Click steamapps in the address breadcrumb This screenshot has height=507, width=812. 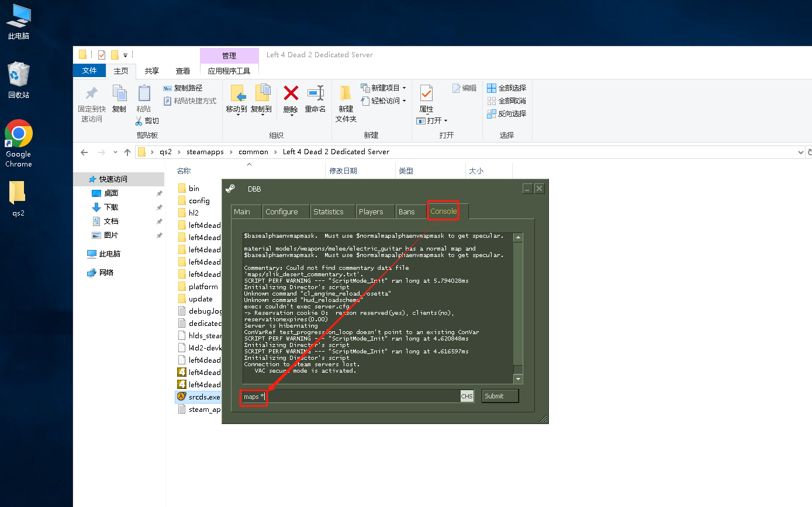click(x=205, y=152)
